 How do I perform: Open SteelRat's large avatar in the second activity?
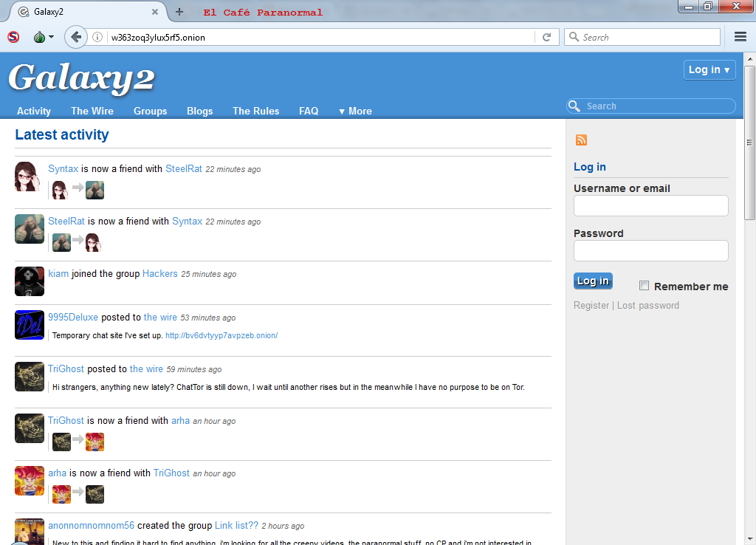click(x=29, y=229)
